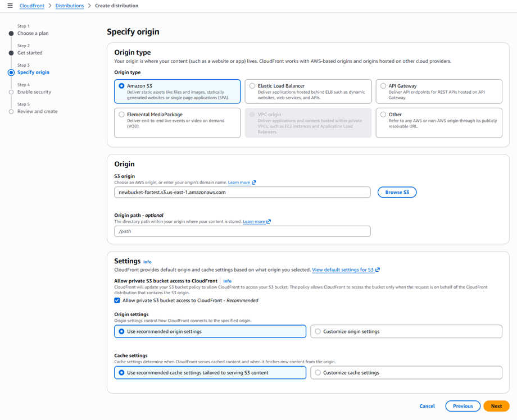Click the Next button
The width and height of the screenshot is (517, 420).
coord(496,406)
